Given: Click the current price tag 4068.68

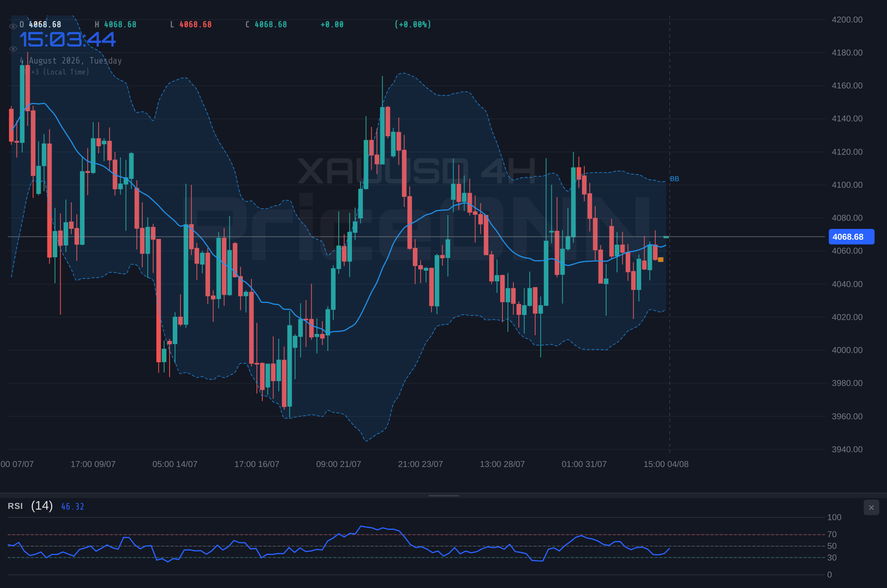Looking at the screenshot, I should tap(851, 237).
